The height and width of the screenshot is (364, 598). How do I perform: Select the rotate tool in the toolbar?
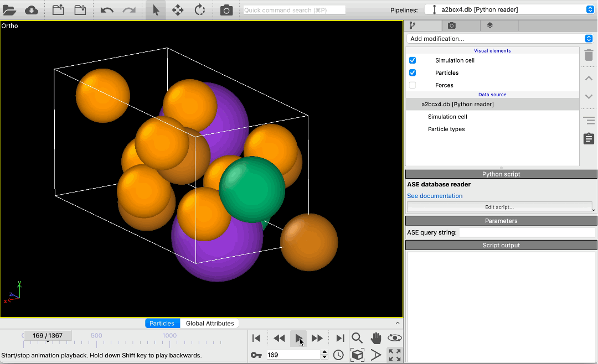tap(199, 10)
